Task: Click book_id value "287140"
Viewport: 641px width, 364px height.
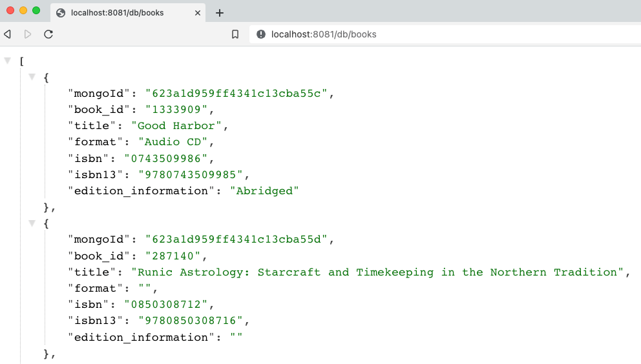Action: (x=173, y=256)
